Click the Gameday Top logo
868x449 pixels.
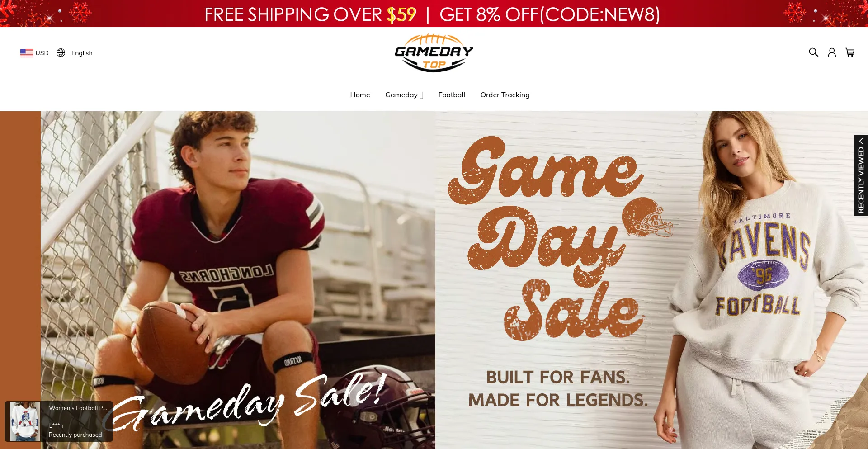tap(434, 53)
